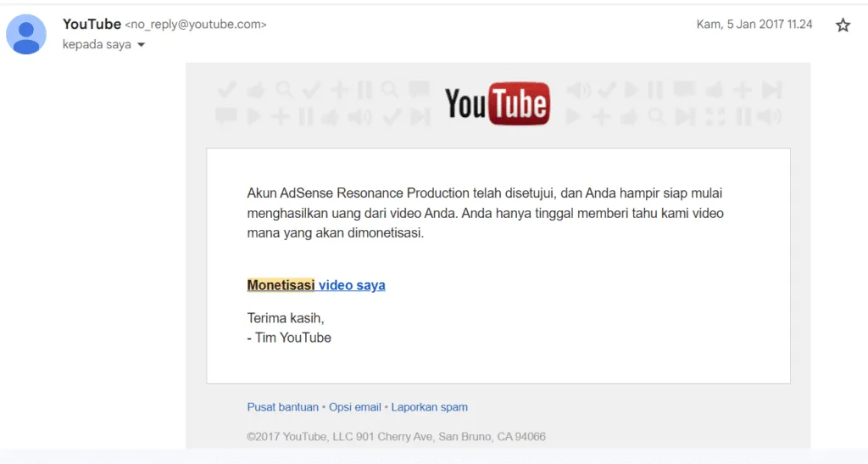This screenshot has width=868, height=464.
Task: Click the '- Tim YouTube' signature line
Action: [x=289, y=338]
